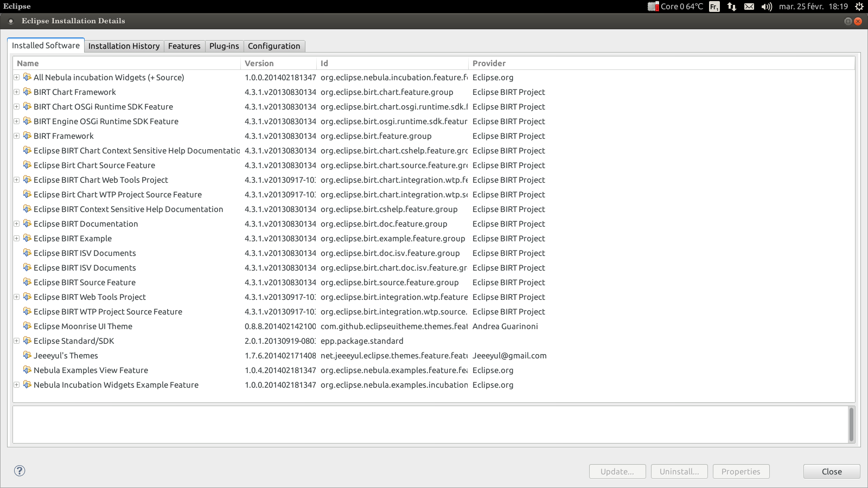
Task: Expand Eclipse BIRT Documentation node
Action: pyautogui.click(x=17, y=224)
